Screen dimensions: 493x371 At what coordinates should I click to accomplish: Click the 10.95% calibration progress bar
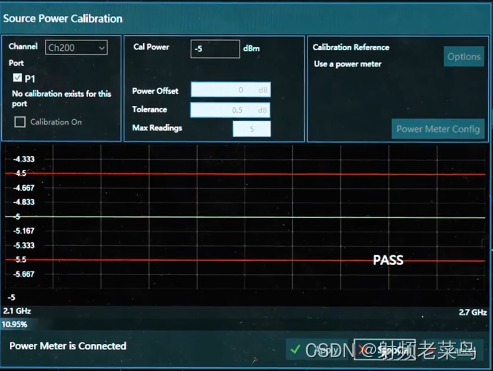[x=245, y=324]
